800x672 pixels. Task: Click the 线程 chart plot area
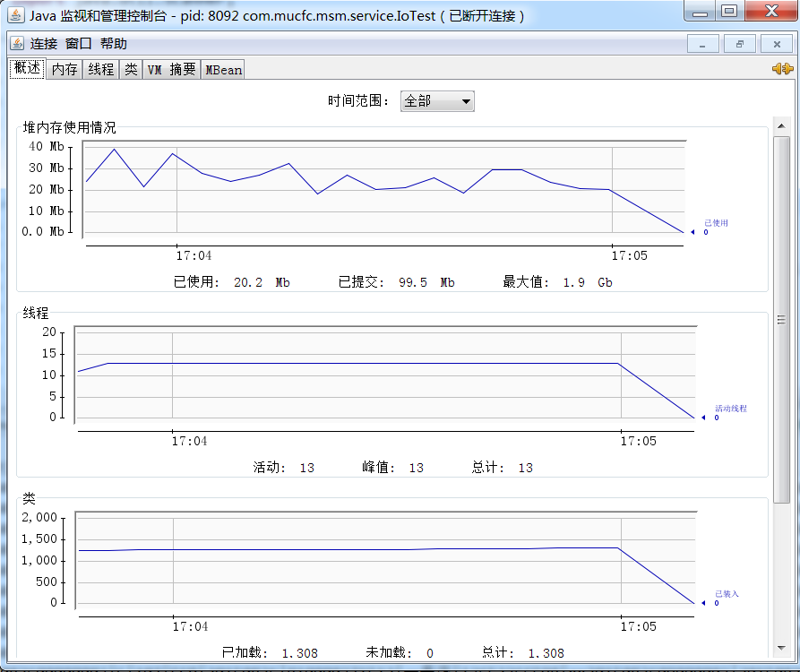point(386,375)
